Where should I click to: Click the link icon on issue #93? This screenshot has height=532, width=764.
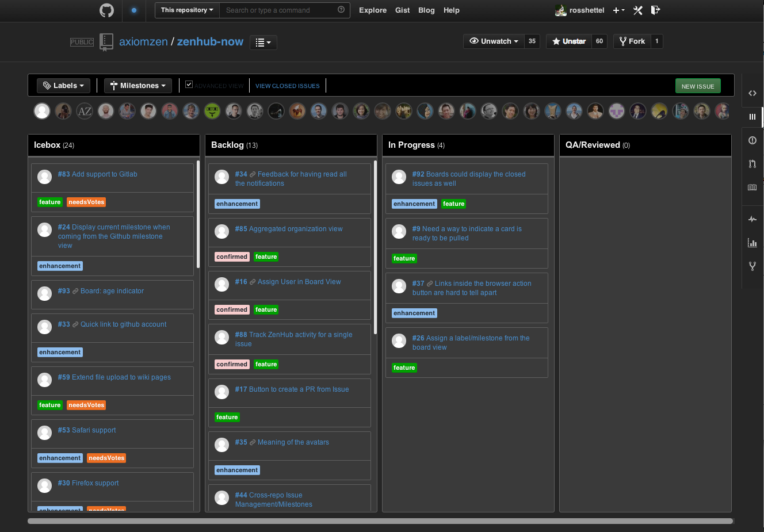click(75, 292)
